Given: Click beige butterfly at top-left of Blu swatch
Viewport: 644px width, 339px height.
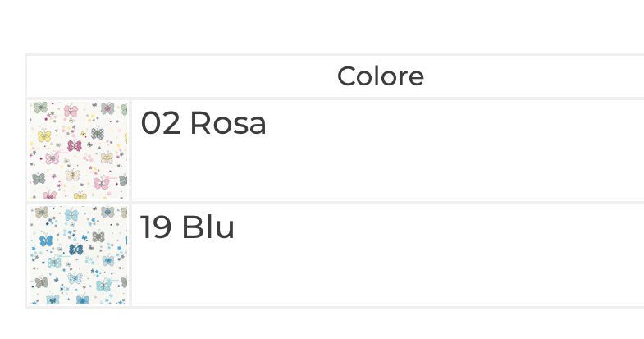Looking at the screenshot, I should 40,212.
